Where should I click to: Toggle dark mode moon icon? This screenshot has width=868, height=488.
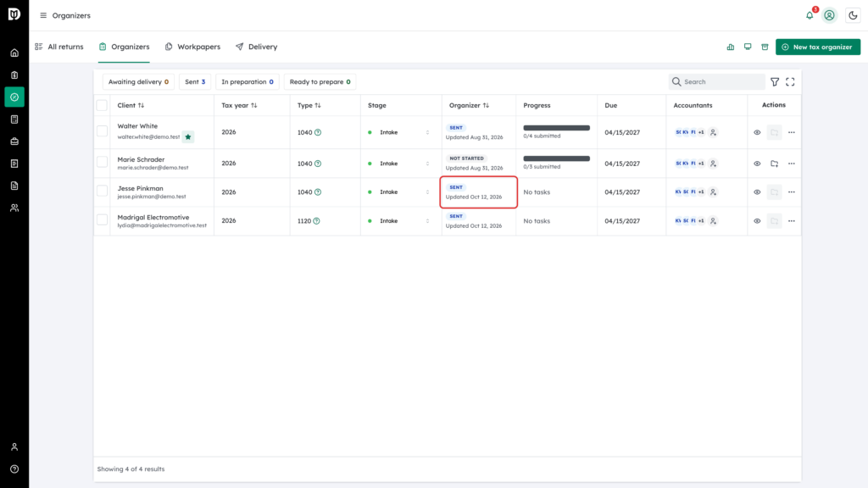[x=853, y=15]
